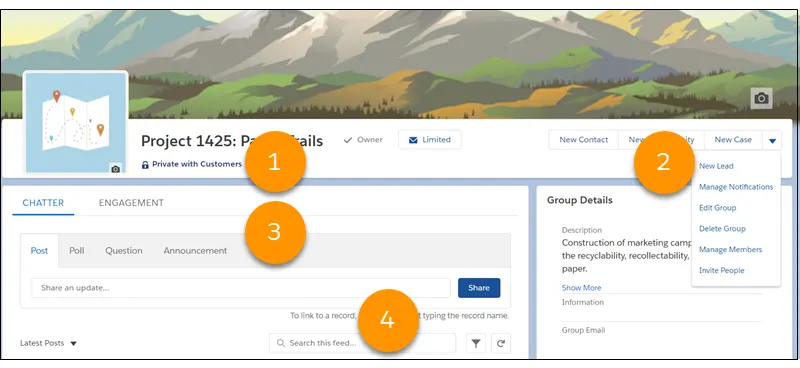Open the feed filter funnel icon
800x368 pixels.
[x=476, y=344]
